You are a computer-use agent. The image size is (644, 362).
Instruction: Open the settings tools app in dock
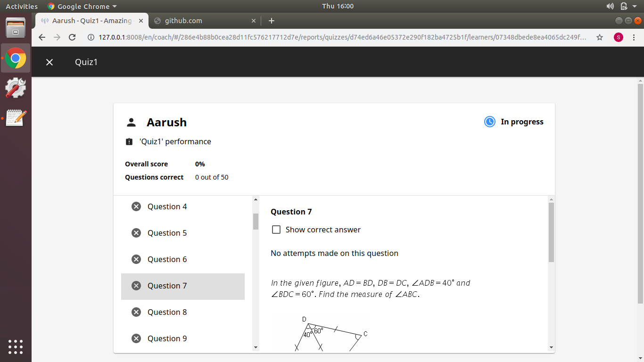click(16, 88)
